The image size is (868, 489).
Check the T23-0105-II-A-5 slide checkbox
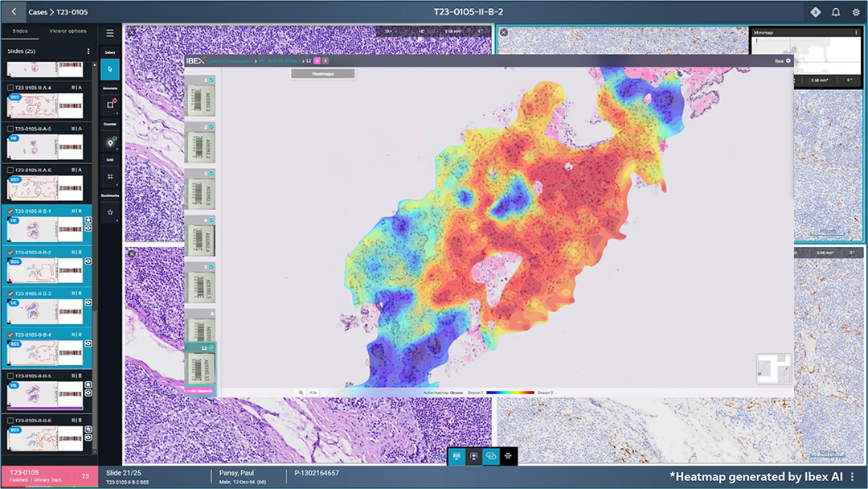click(x=10, y=129)
